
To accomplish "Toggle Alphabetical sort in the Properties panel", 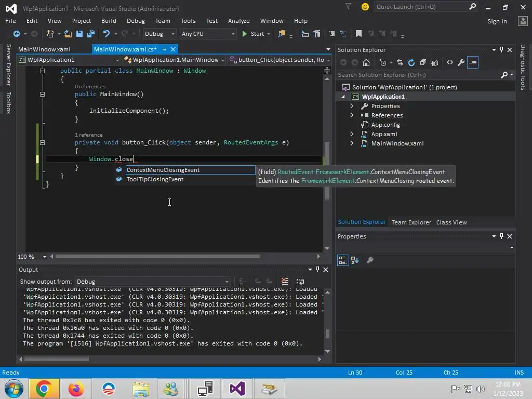I will (x=355, y=260).
